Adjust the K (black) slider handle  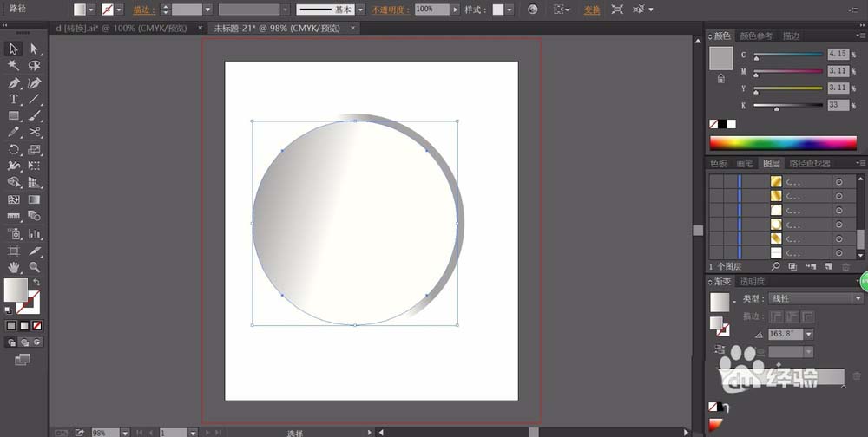(x=777, y=108)
